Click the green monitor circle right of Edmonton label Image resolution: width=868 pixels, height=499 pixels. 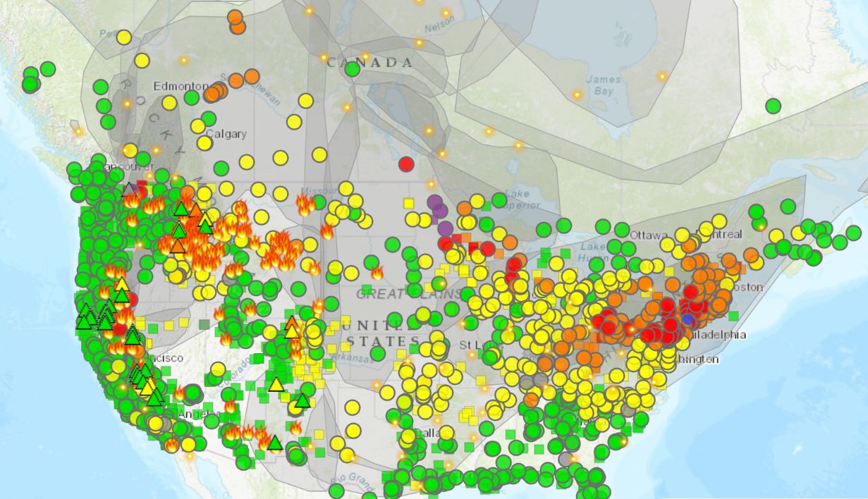pos(192,97)
